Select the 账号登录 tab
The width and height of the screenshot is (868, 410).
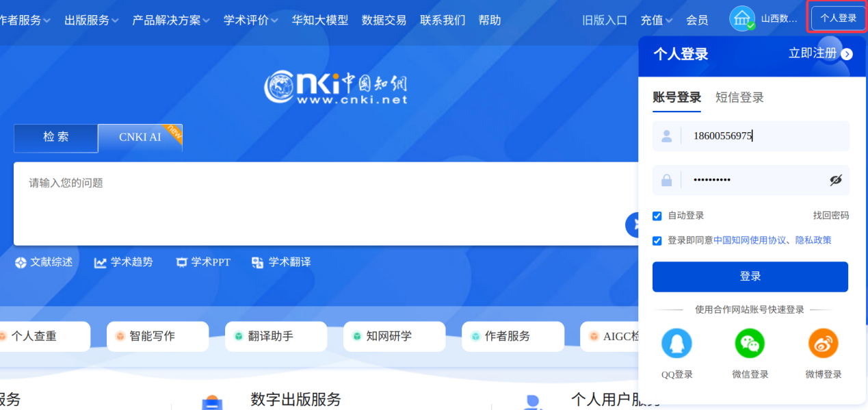676,97
